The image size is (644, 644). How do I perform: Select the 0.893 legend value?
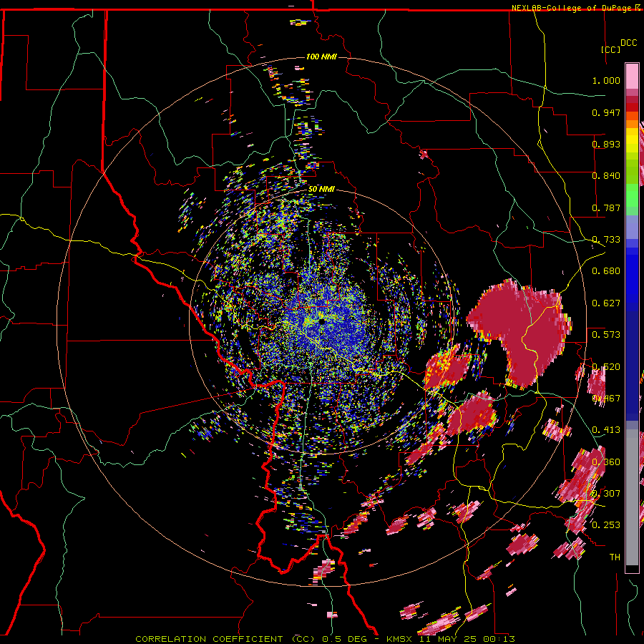pos(606,144)
